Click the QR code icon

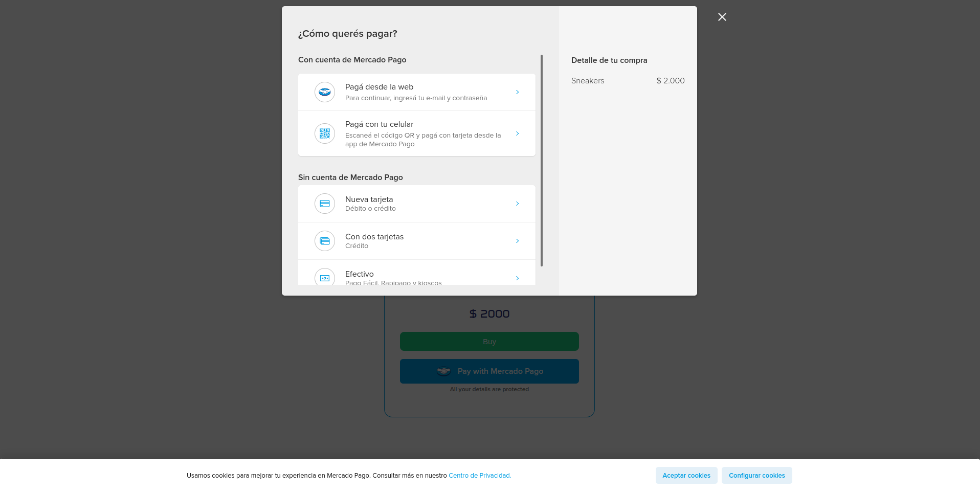coord(325,133)
